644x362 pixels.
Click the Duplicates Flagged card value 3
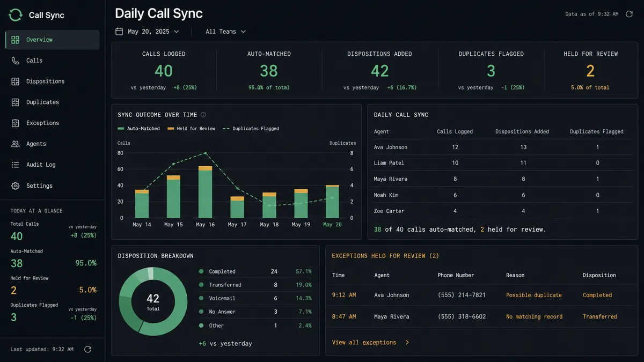pos(491,71)
